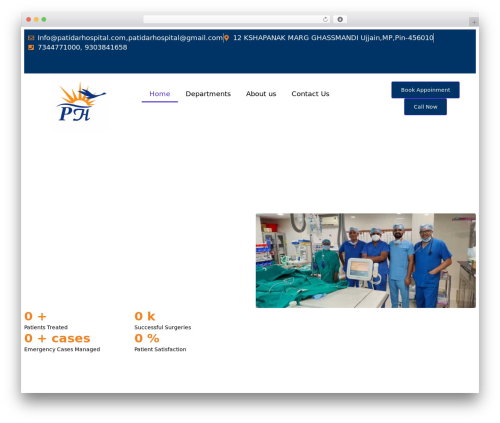This screenshot has width=500, height=423.
Task: Click the Book Appointment button
Action: click(425, 90)
